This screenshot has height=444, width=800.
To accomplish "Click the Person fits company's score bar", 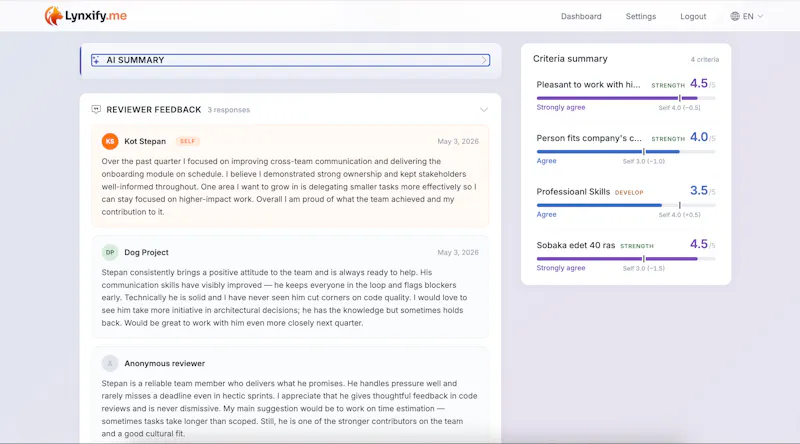I will click(626, 152).
